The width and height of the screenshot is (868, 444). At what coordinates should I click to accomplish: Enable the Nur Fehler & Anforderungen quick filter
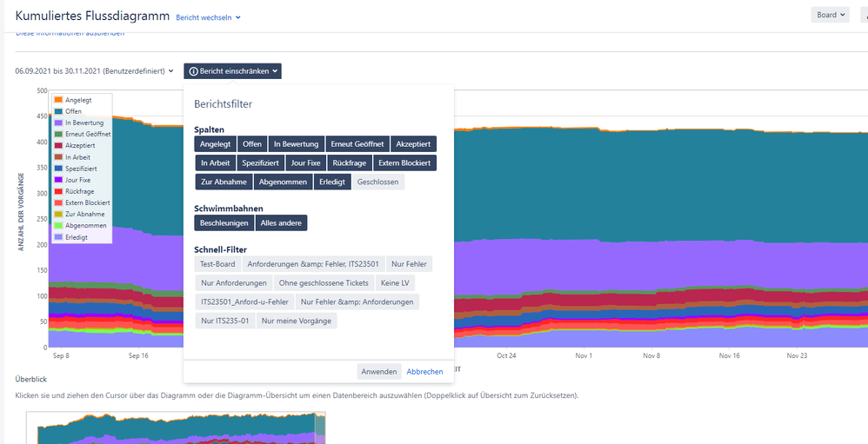click(x=357, y=302)
